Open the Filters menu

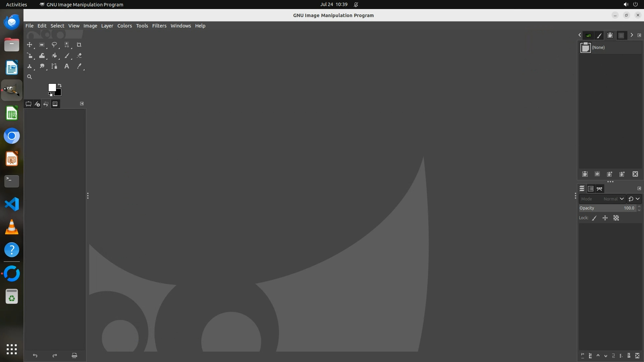tap(159, 26)
